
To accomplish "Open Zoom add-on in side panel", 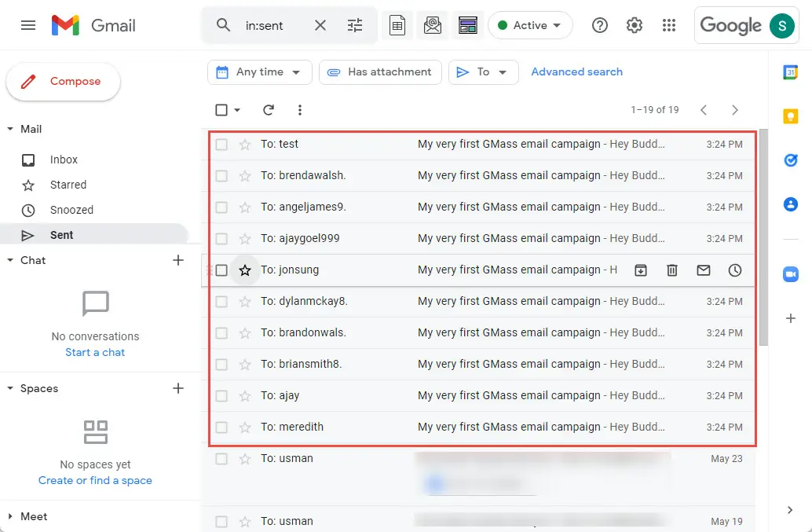I will coord(790,274).
